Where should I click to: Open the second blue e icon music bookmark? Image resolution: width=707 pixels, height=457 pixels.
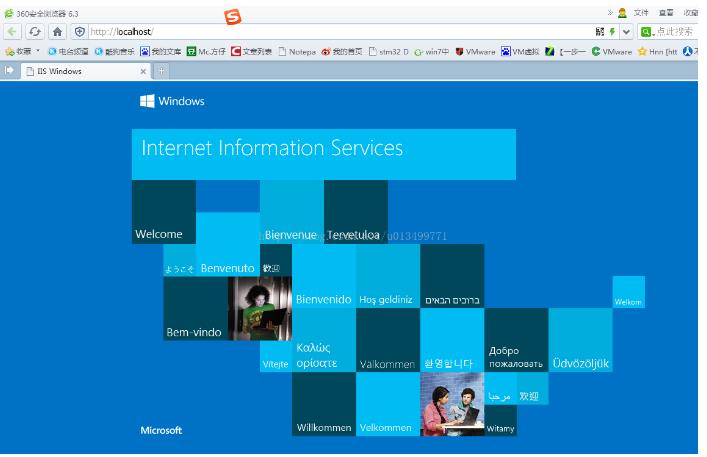115,51
